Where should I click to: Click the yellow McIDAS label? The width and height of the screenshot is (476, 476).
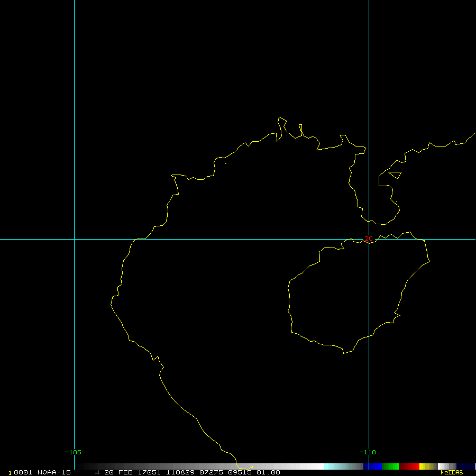point(451,472)
